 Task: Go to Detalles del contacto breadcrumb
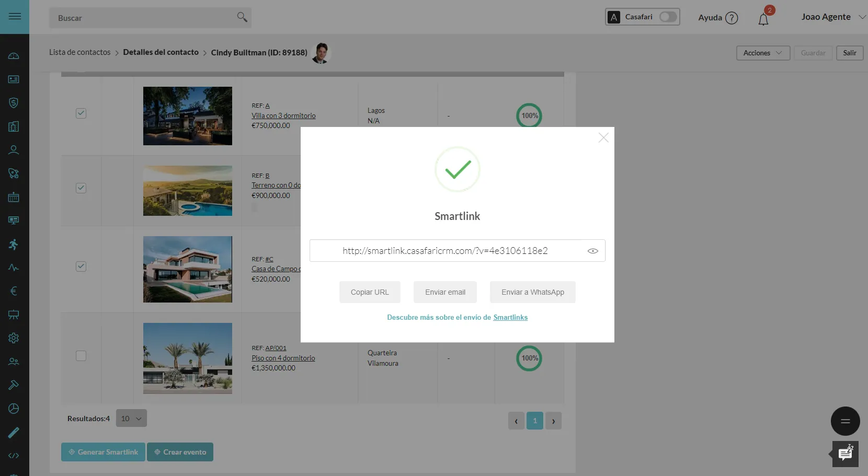(161, 52)
